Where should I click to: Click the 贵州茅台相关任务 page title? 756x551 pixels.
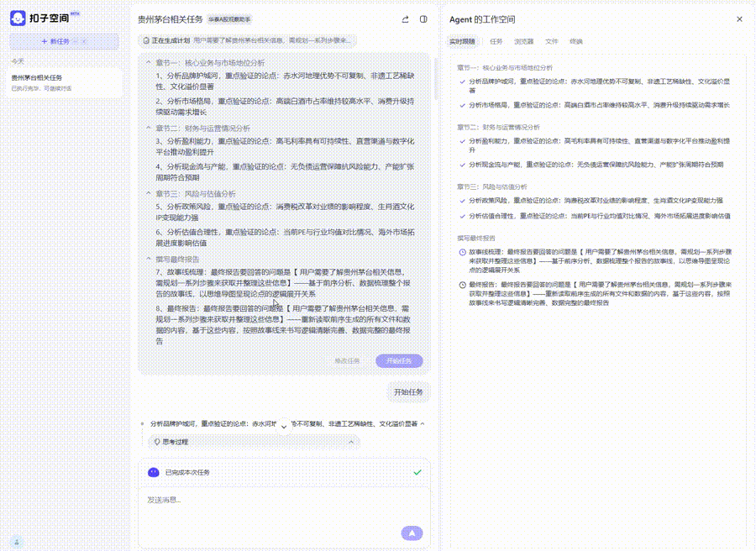coord(171,19)
